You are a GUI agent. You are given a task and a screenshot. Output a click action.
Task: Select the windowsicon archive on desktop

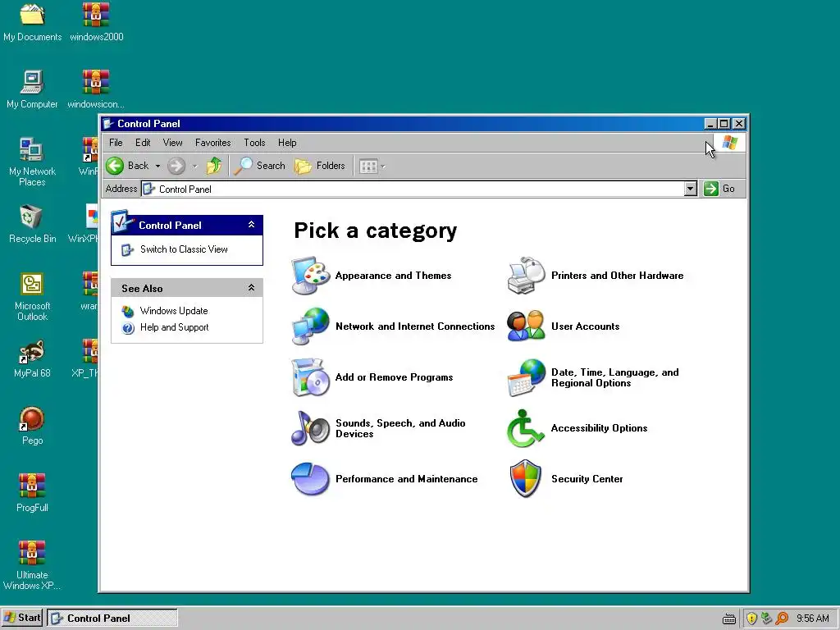coord(96,89)
